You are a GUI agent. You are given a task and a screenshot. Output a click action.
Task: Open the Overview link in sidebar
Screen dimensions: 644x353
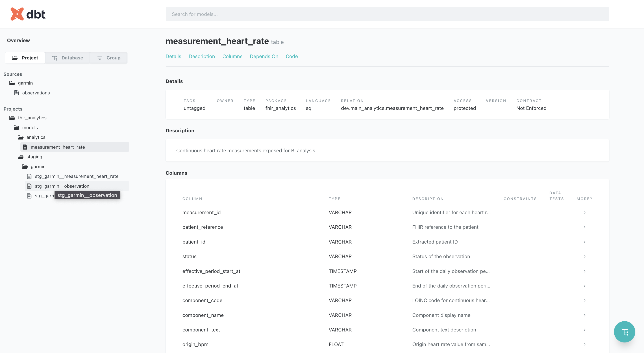click(18, 40)
